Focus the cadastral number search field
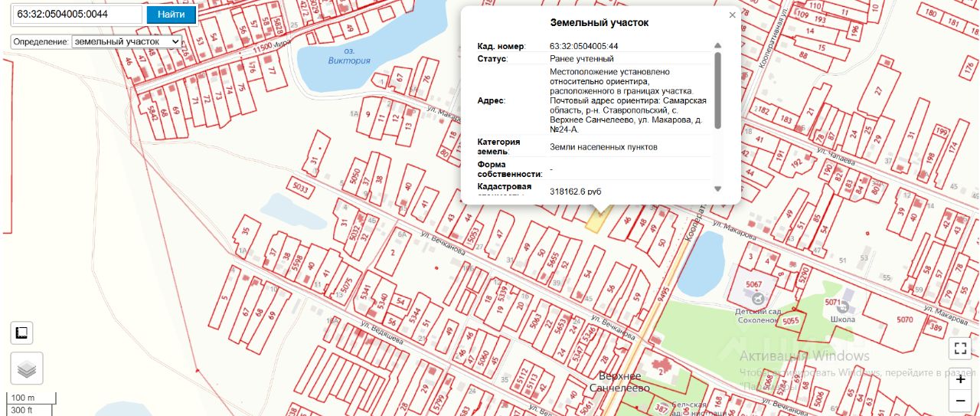Image resolution: width=980 pixels, height=416 pixels. [77, 14]
